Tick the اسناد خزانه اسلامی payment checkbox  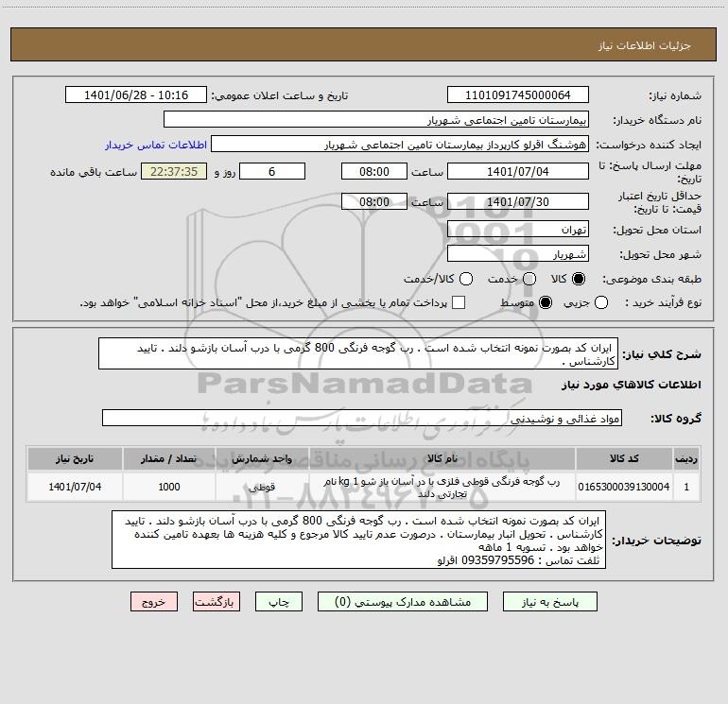point(459,302)
